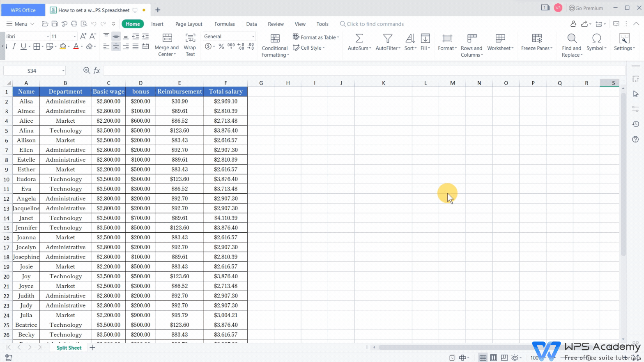Apply currency number format
The height and width of the screenshot is (362, 644).
pos(208,46)
